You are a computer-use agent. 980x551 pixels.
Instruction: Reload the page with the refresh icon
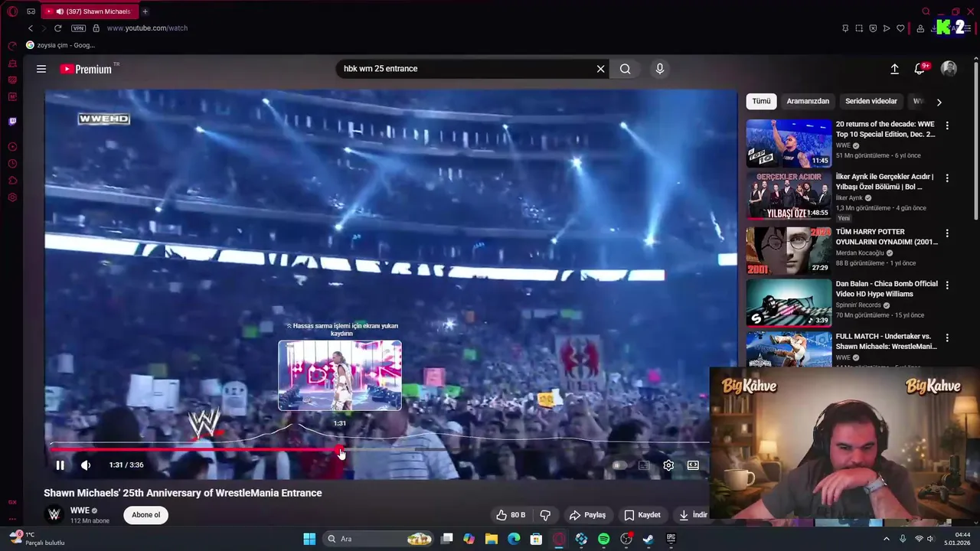click(57, 28)
